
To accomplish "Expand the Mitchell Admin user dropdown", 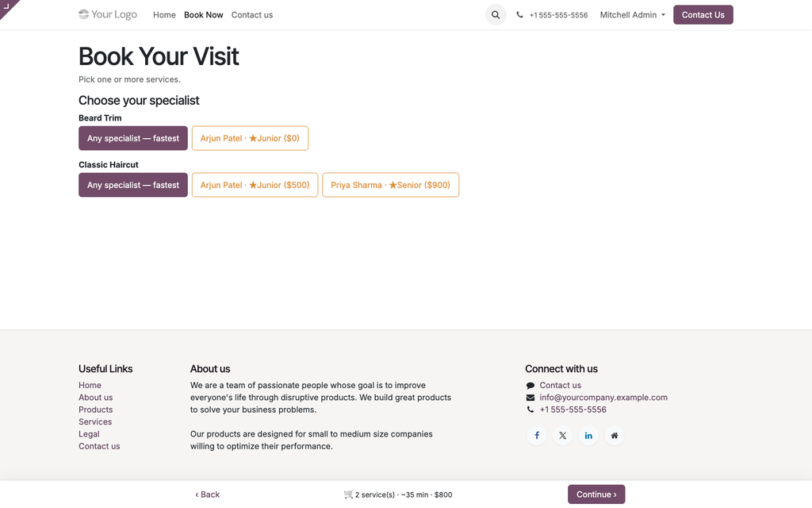I will pos(632,15).
